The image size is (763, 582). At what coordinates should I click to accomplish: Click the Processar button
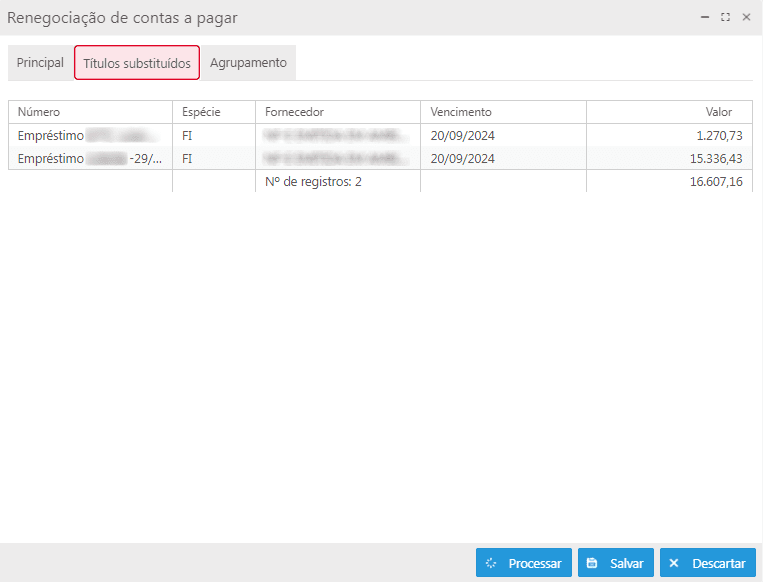point(524,563)
